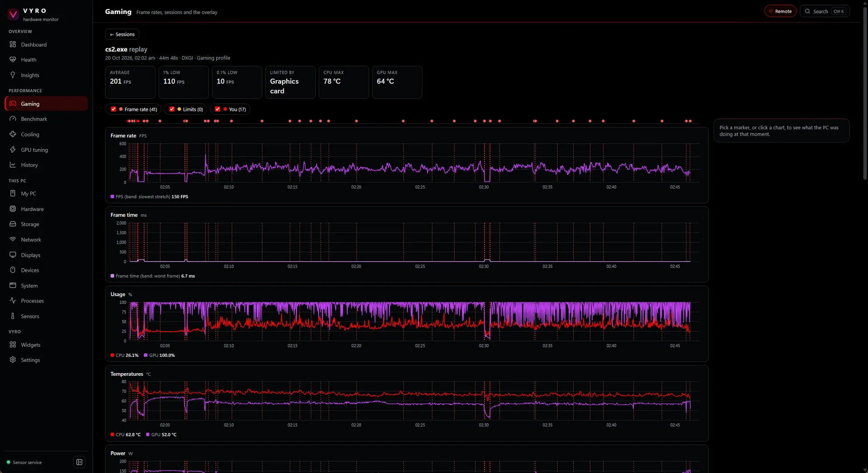Click the GPU Max 64 °C tile
The image size is (868, 473).
pyautogui.click(x=397, y=82)
